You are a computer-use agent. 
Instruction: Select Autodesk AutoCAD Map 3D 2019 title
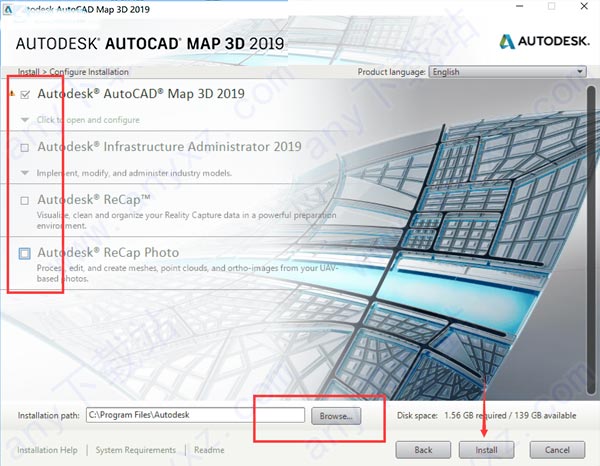(x=141, y=94)
